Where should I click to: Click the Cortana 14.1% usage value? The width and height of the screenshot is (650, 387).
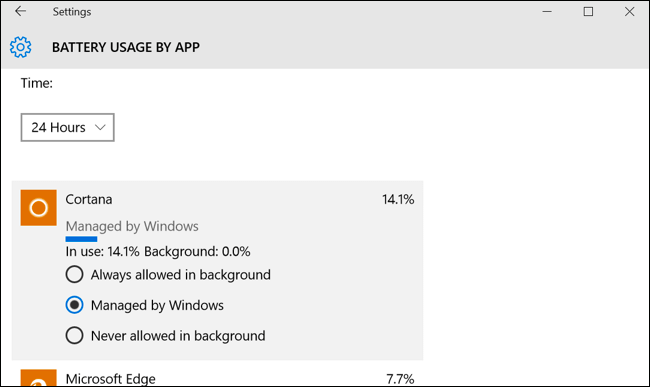398,199
